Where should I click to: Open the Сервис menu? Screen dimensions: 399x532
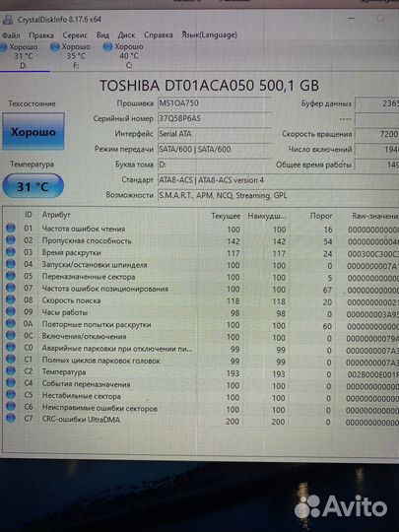(x=75, y=34)
